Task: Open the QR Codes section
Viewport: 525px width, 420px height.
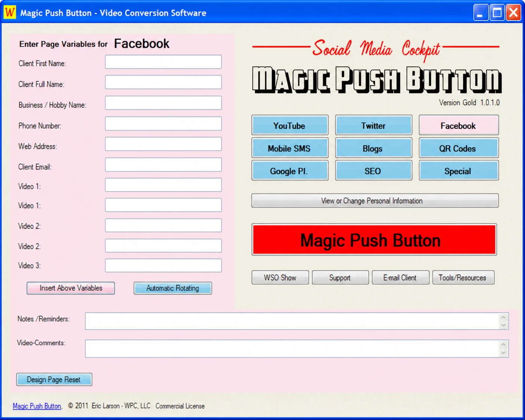Action: 459,148
